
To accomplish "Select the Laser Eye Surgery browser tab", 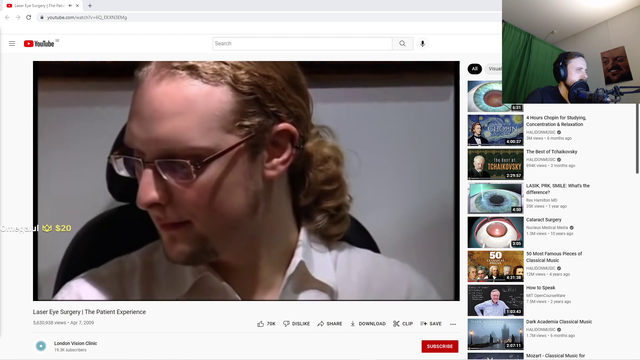I will coord(40,6).
